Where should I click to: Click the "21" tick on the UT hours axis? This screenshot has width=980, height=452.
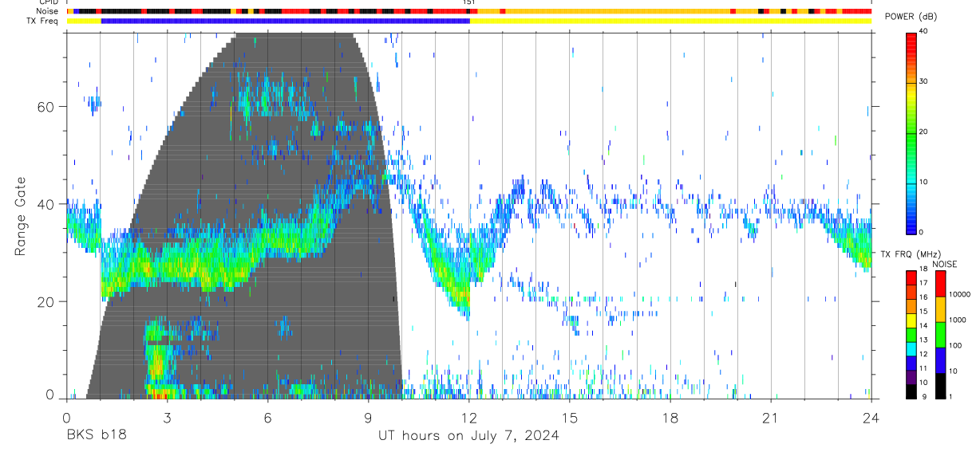tap(771, 418)
